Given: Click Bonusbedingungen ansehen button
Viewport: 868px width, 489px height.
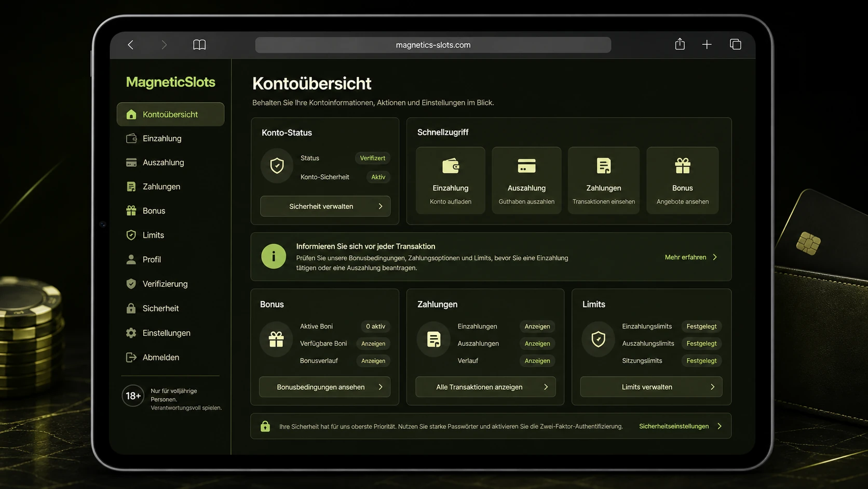Looking at the screenshot, I should pos(324,387).
